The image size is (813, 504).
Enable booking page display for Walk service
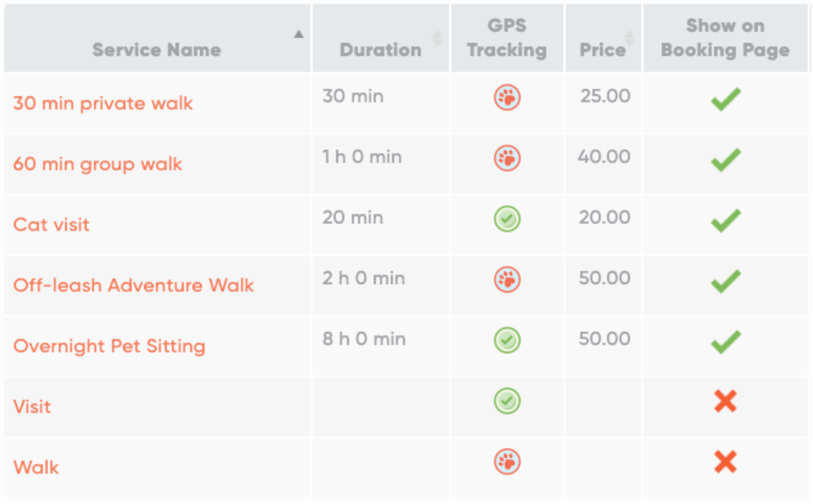click(x=725, y=462)
